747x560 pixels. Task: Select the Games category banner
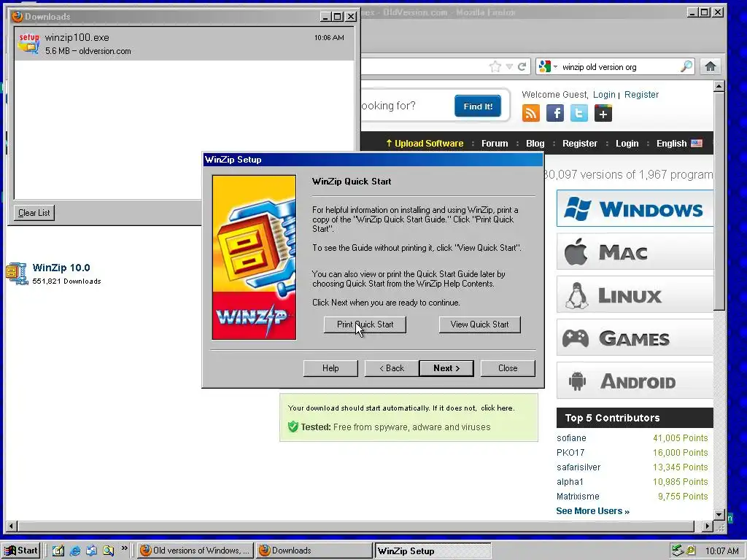635,338
